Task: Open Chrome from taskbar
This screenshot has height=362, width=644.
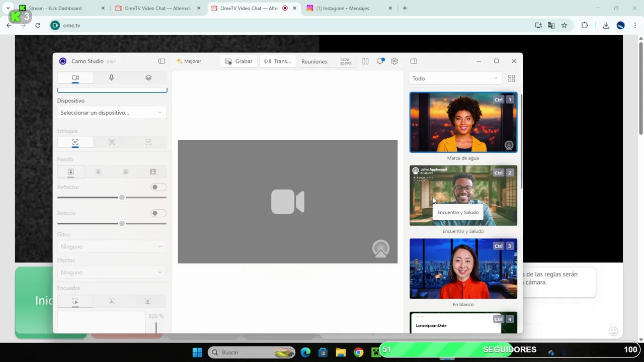Action: (x=358, y=352)
